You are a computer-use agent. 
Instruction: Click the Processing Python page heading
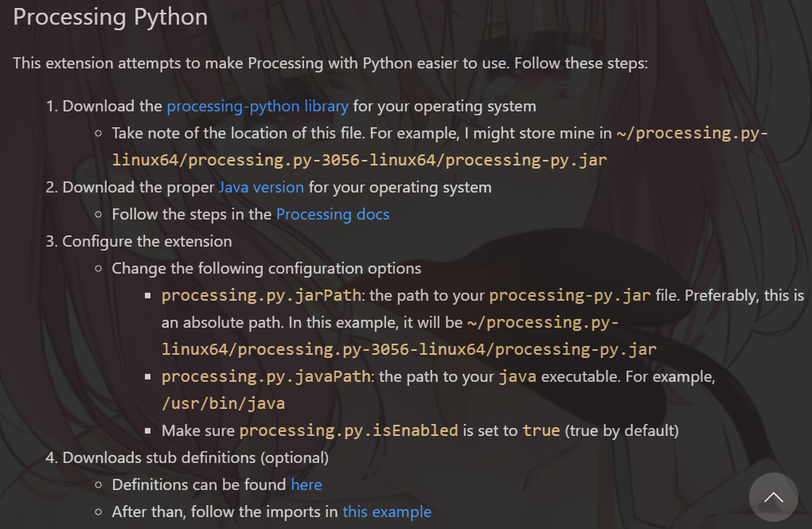(110, 17)
